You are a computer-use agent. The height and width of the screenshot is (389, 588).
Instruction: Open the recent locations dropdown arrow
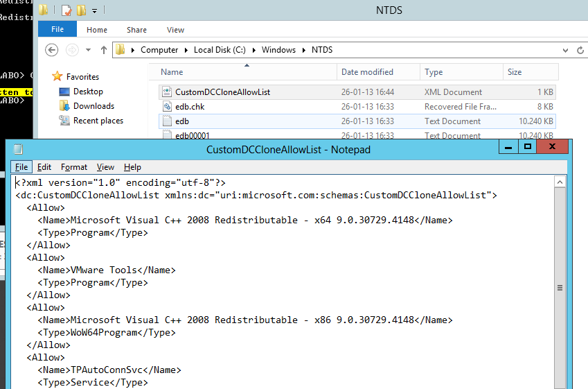88,50
